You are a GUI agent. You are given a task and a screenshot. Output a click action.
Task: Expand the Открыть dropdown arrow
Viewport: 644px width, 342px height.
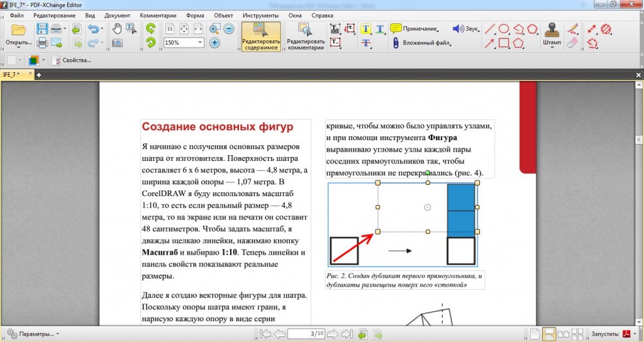click(x=18, y=48)
